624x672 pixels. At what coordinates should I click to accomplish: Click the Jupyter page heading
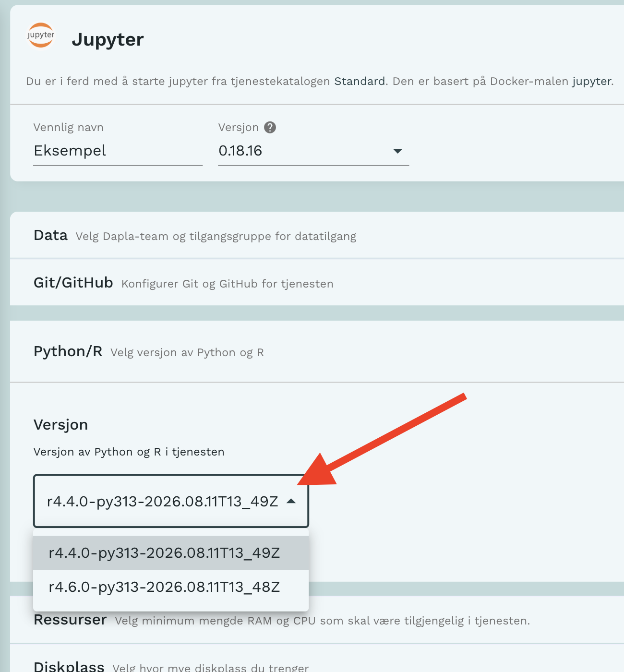tap(108, 39)
